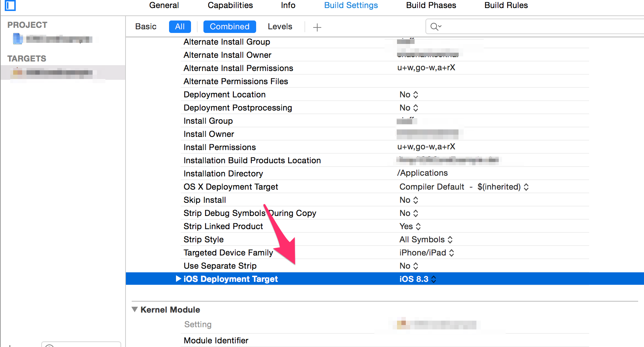
Task: Click the blue project file icon
Action: [x=17, y=38]
